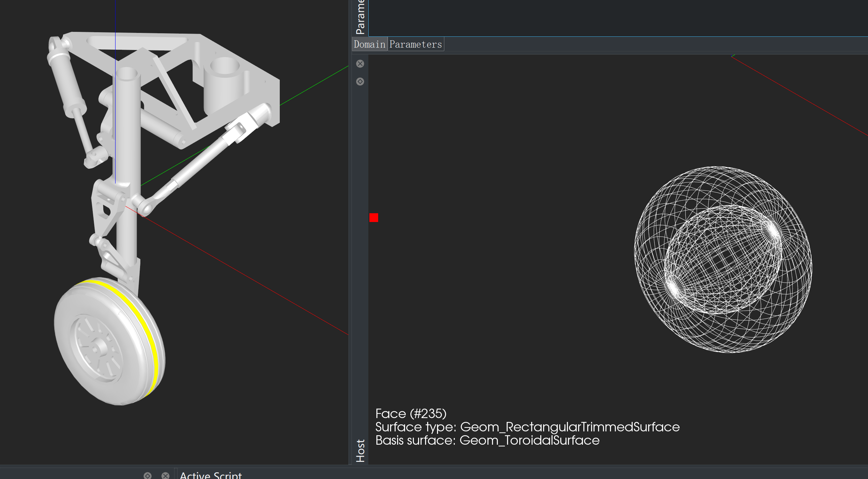The height and width of the screenshot is (479, 868).
Task: Click the Face (#235) info text
Action: pyautogui.click(x=411, y=414)
